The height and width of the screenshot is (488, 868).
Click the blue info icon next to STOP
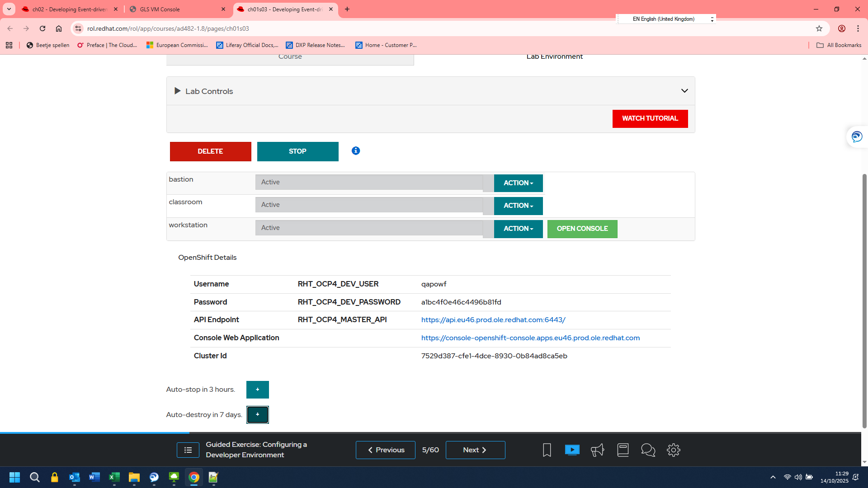click(x=356, y=151)
